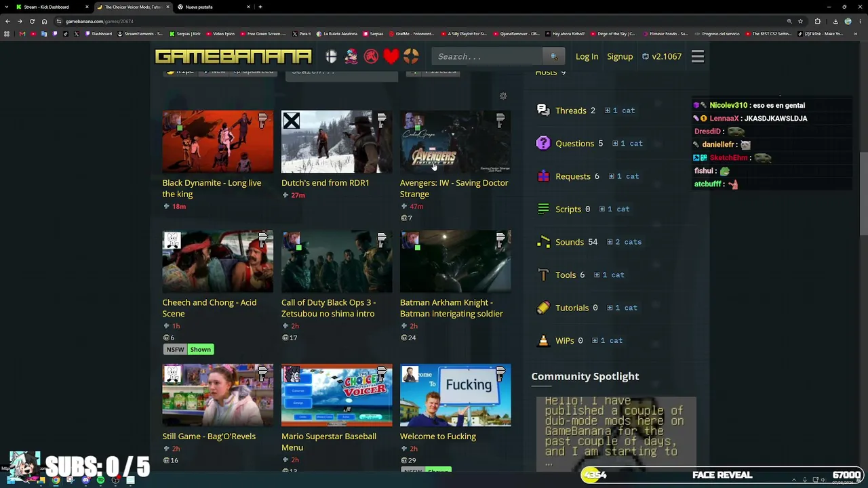
Task: Open the Requests section
Action: coord(573,176)
